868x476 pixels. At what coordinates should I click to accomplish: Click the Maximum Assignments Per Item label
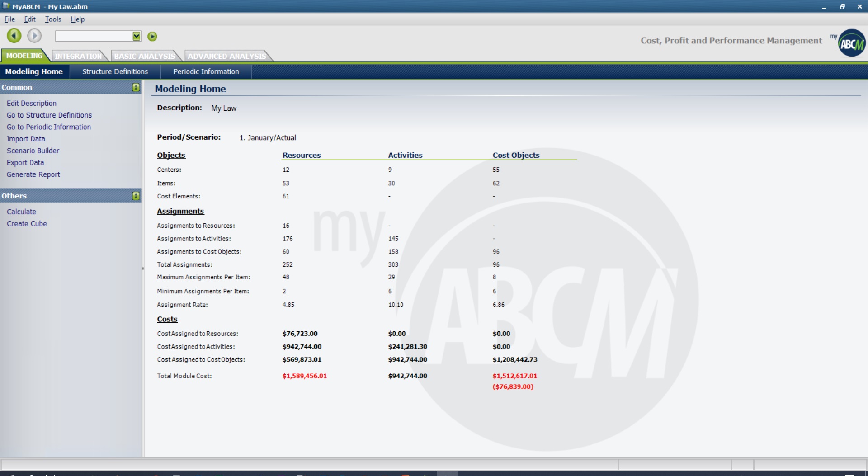[203, 277]
